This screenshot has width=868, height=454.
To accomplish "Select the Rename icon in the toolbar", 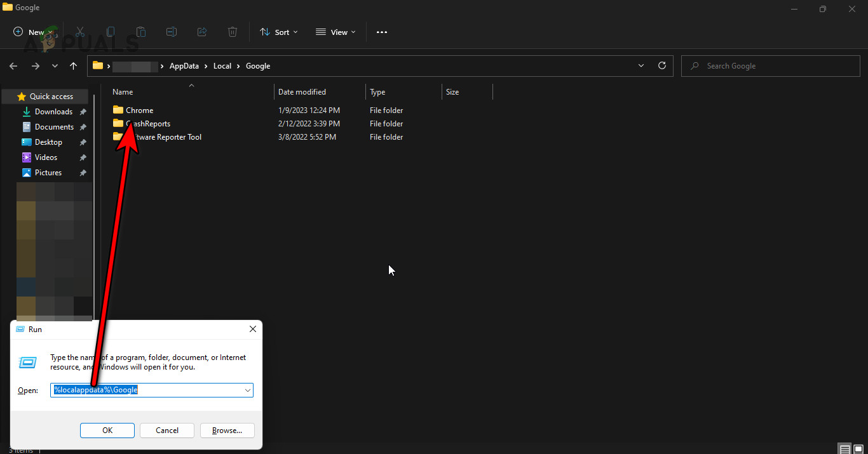I will coord(171,32).
